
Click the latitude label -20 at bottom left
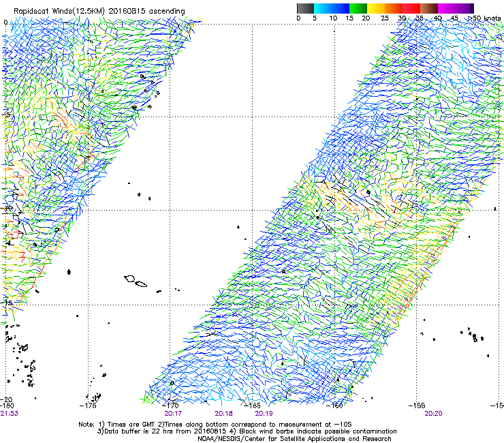coord(6,399)
